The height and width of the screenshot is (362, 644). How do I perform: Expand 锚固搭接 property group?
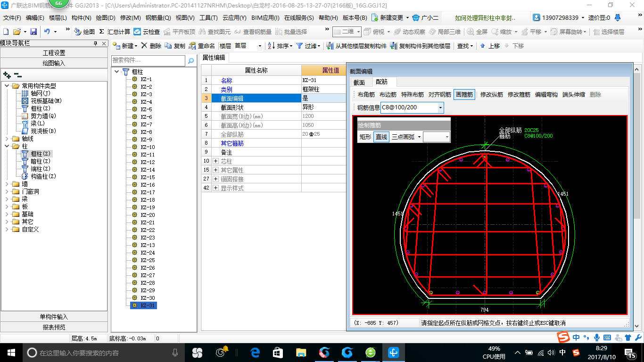[216, 179]
